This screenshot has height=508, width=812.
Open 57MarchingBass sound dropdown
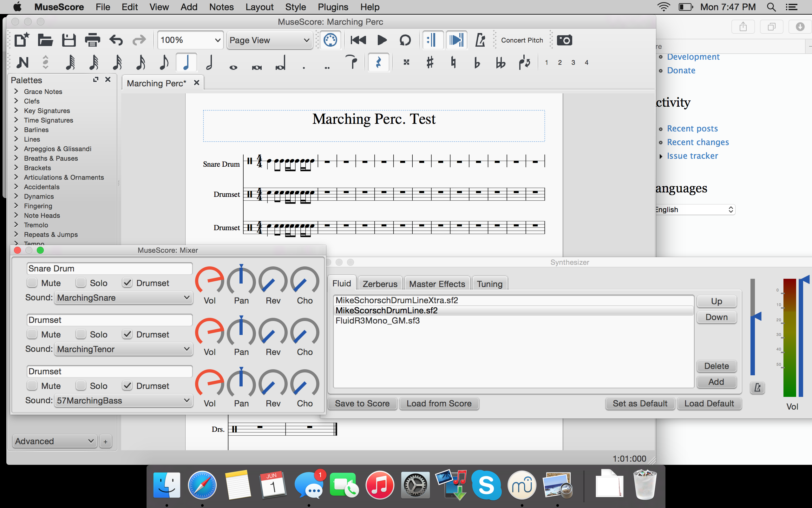pyautogui.click(x=123, y=400)
